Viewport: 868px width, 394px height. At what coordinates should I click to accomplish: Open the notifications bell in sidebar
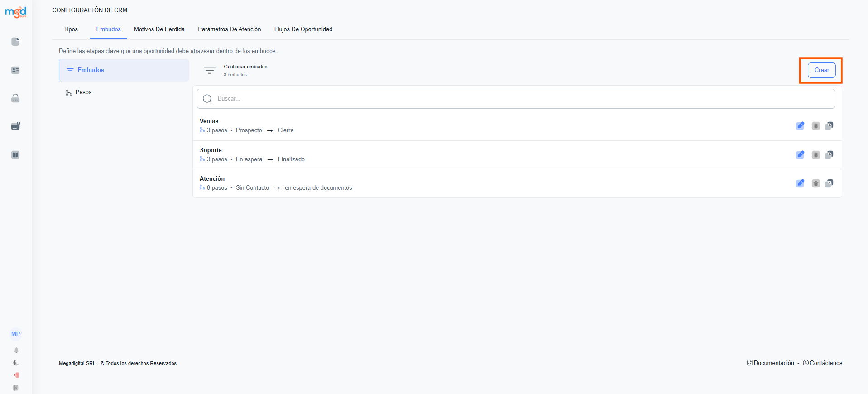pos(16,350)
